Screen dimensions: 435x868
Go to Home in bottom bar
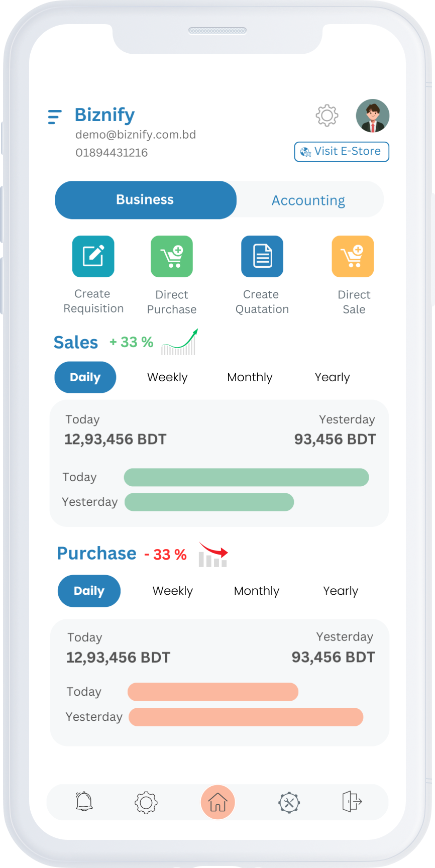click(218, 802)
